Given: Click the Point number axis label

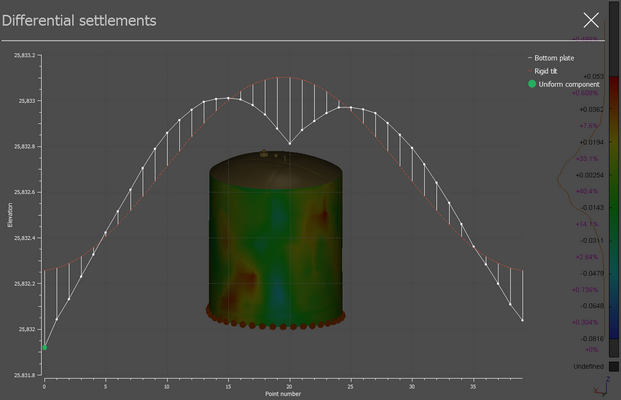Looking at the screenshot, I should [281, 393].
